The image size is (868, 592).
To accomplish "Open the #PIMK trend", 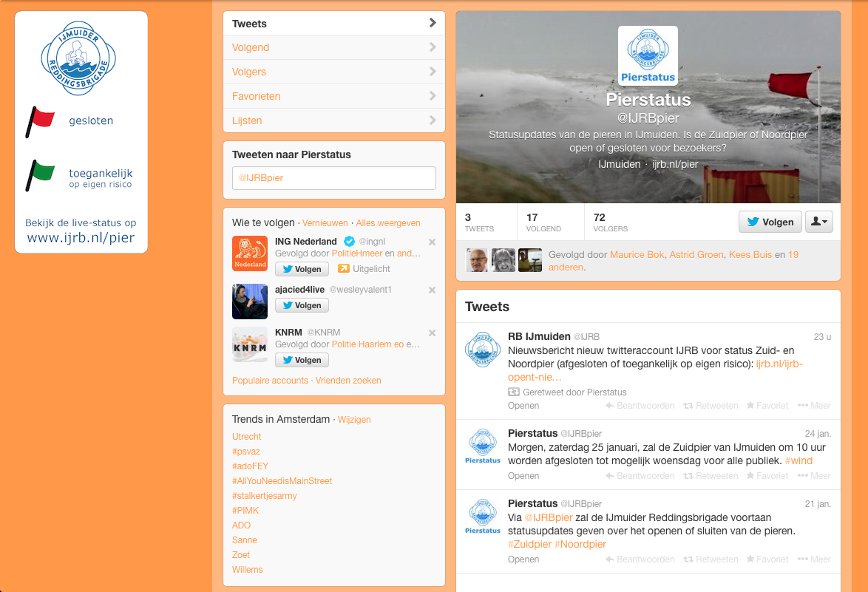I will (245, 511).
